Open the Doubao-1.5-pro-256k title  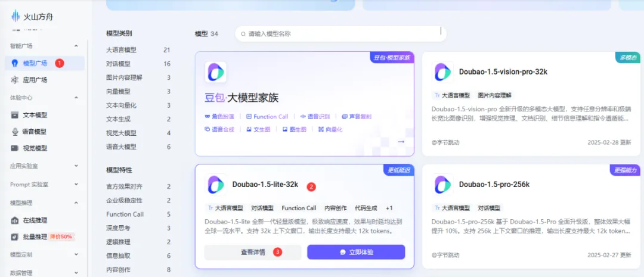494,185
